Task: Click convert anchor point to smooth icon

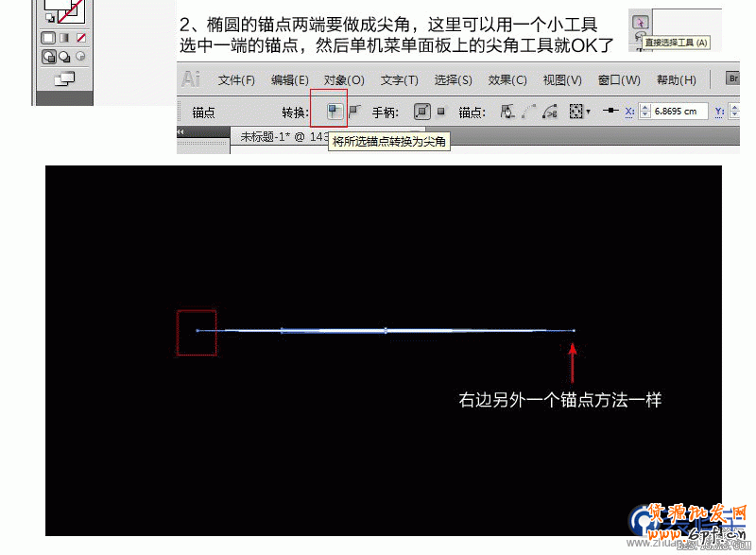Action: click(x=355, y=111)
